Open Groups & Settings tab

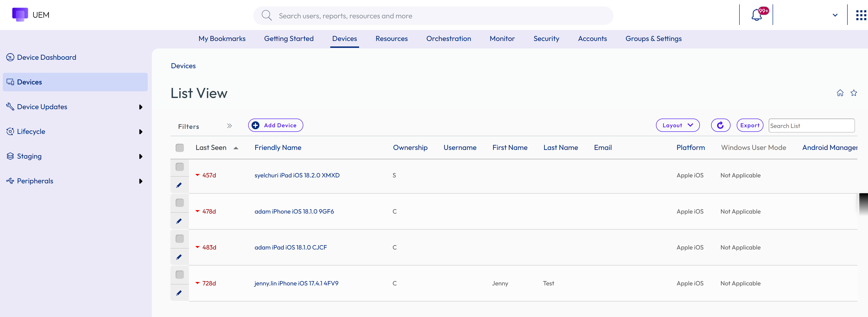point(653,39)
